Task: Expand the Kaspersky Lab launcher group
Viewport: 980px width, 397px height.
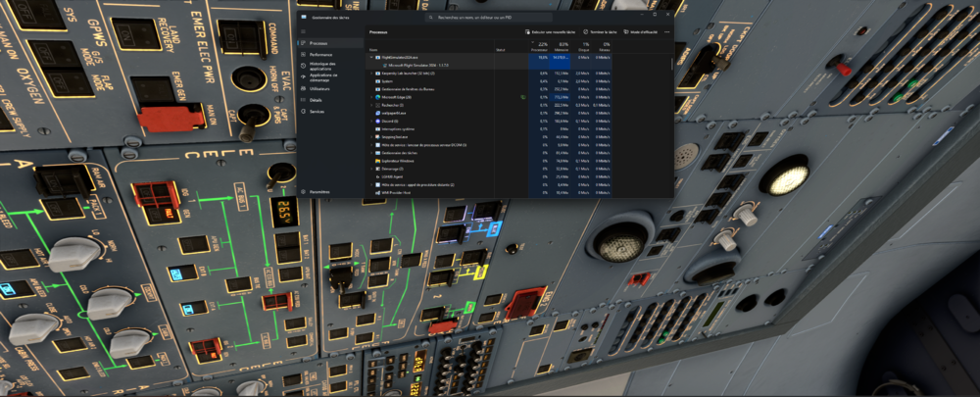Action: 371,73
